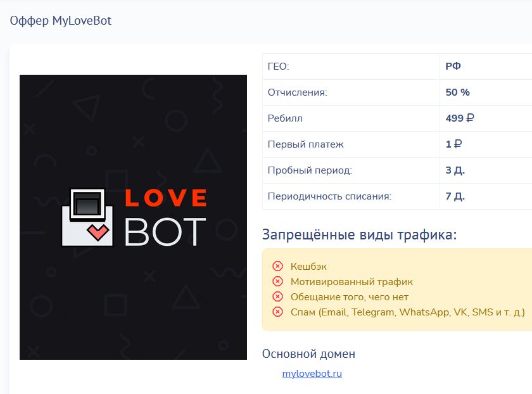Click the 1 ₽ Первый платеж value
532x394 pixels.
click(453, 144)
